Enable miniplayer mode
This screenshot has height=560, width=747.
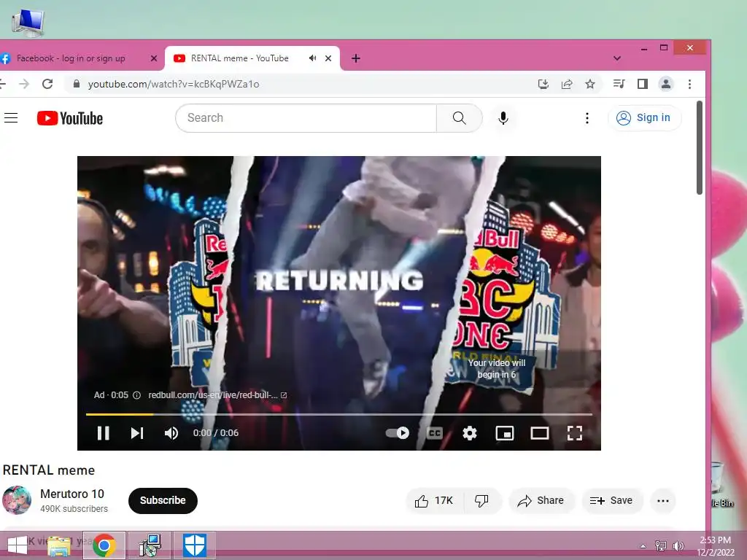click(x=505, y=433)
